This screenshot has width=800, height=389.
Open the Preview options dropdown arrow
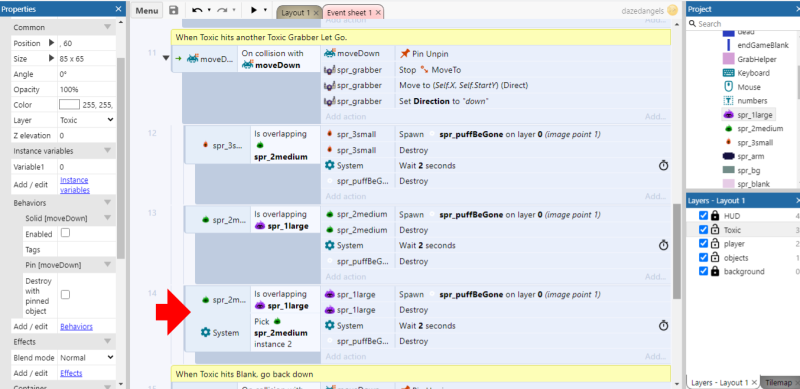tap(265, 10)
